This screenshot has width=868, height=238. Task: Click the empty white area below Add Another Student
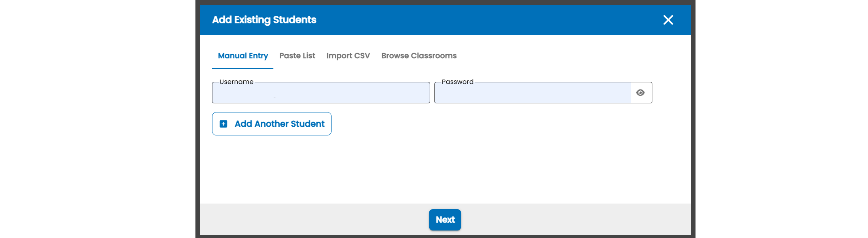[445, 170]
